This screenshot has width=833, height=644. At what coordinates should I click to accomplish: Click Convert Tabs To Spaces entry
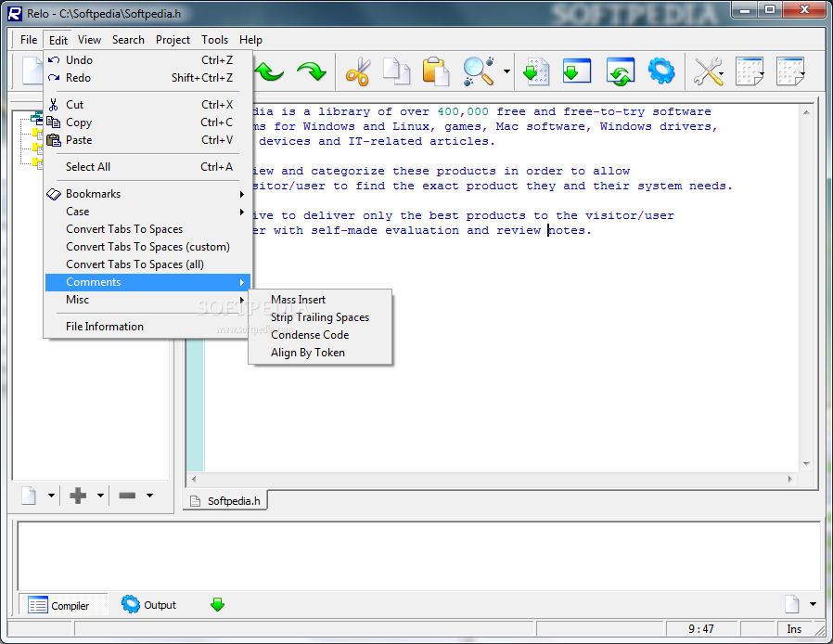click(x=147, y=229)
